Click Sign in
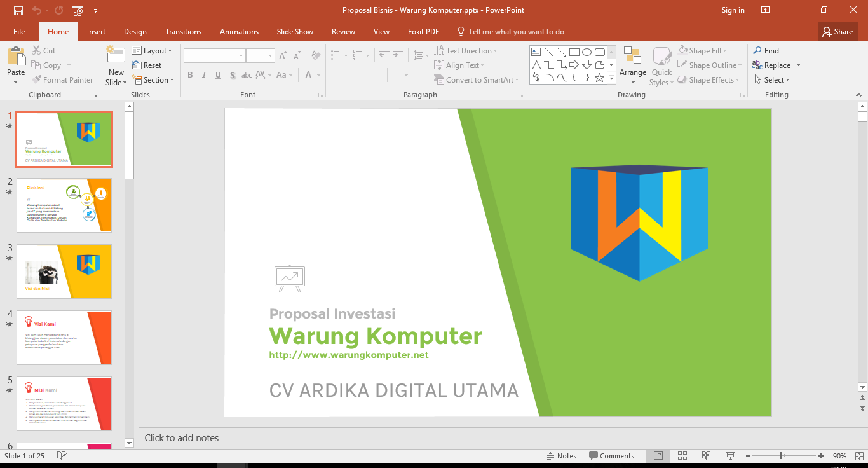The width and height of the screenshot is (868, 468). coord(733,10)
